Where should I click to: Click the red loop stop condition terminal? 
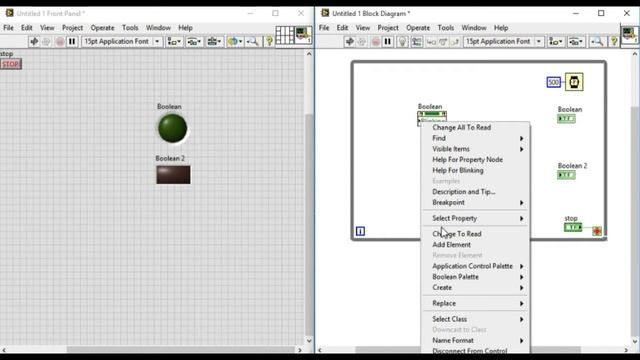tap(597, 231)
